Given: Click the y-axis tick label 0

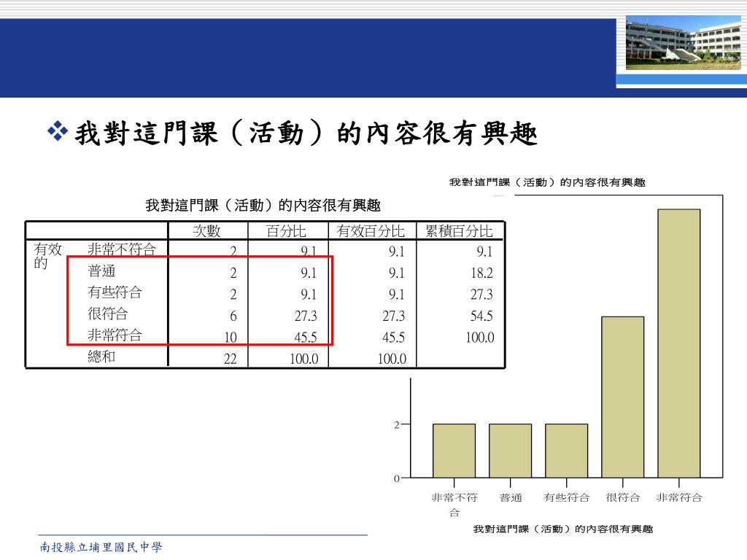Looking at the screenshot, I should (396, 478).
